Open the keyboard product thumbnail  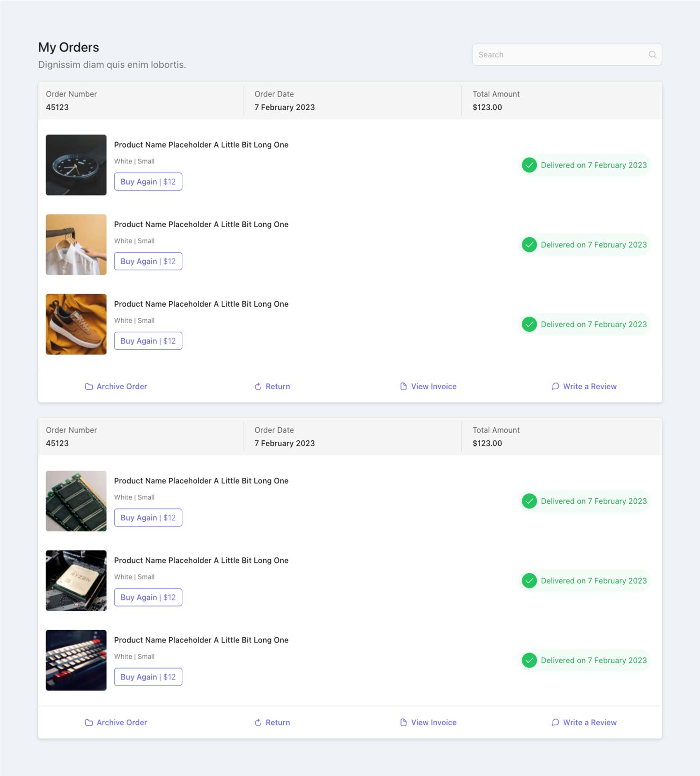pyautogui.click(x=76, y=660)
